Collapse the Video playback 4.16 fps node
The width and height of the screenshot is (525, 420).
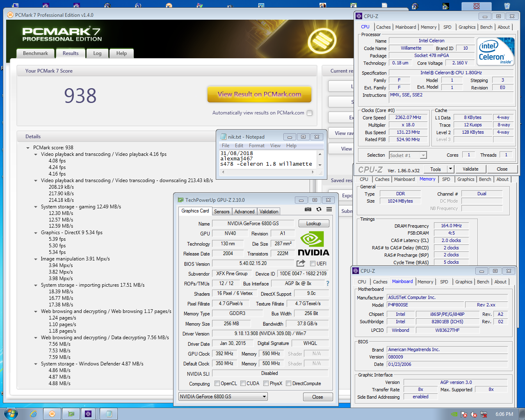36,154
